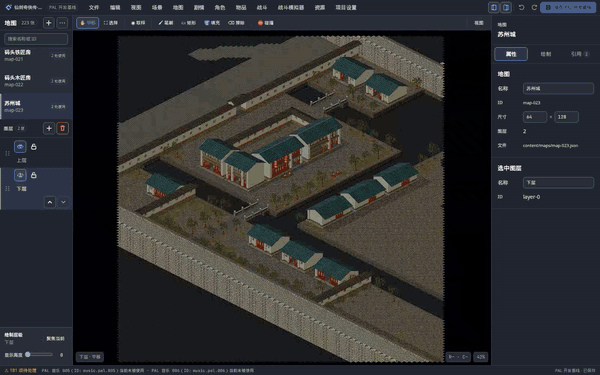Click layer-0 ID value
The image size is (600, 375).
pos(532,197)
